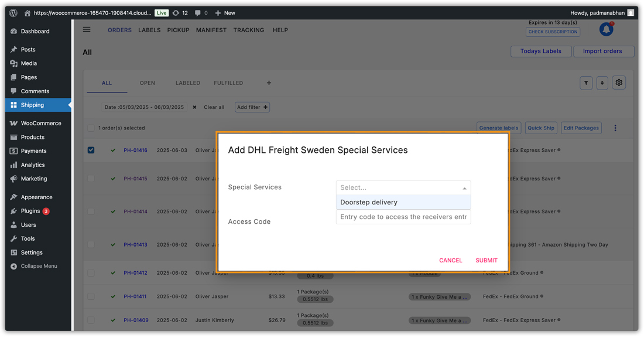Switch to the ALL orders tab
644x338 pixels.
(x=107, y=83)
